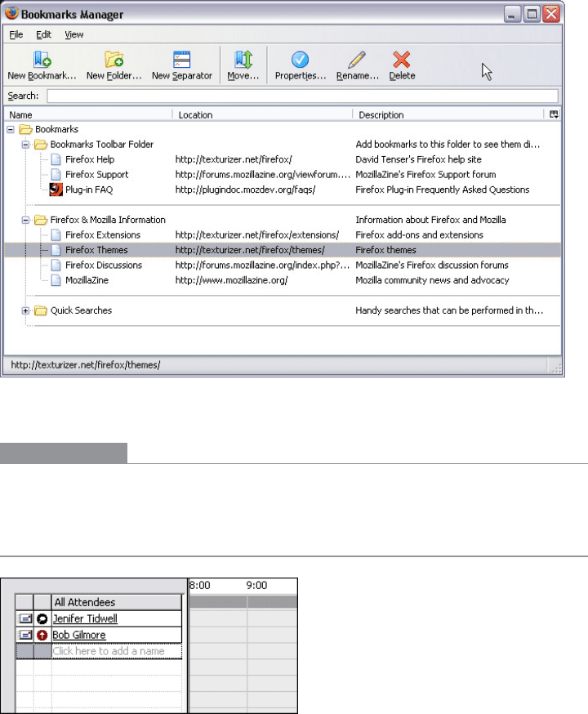588x714 pixels.
Task: Click the Firefox & Mozilla Information folder icon
Action: coord(41,220)
